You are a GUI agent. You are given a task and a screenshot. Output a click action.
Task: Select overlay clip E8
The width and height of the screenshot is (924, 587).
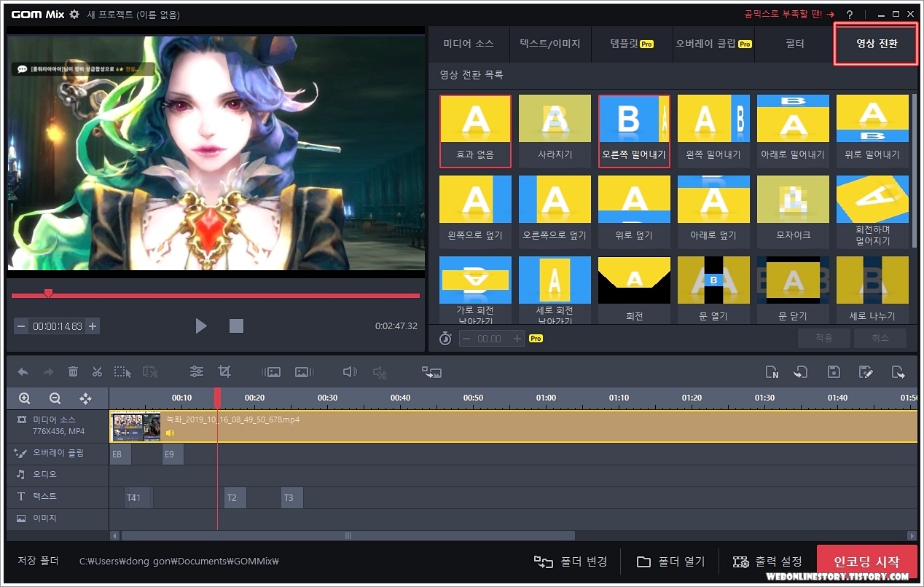pos(120,454)
